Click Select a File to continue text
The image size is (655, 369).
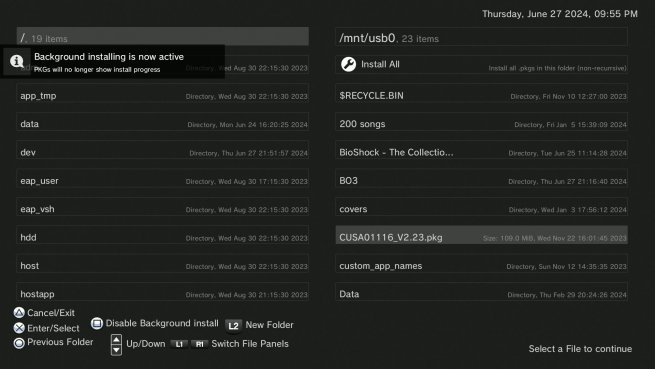[x=580, y=349]
